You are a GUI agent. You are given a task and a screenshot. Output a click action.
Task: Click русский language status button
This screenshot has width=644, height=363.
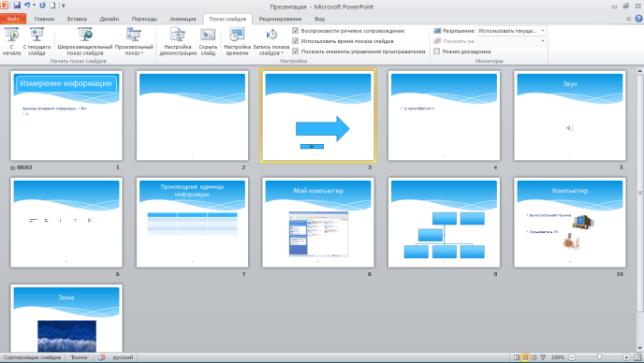coord(123,357)
